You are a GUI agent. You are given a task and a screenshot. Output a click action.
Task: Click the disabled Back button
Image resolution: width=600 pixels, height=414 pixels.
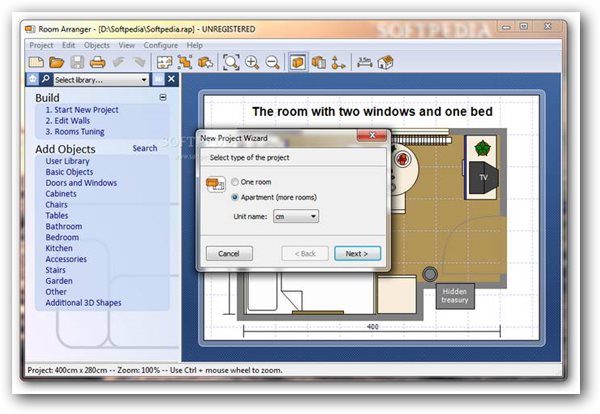[305, 253]
